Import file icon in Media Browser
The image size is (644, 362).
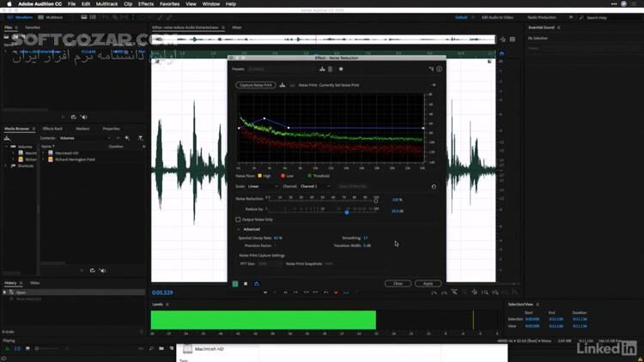(x=7, y=138)
